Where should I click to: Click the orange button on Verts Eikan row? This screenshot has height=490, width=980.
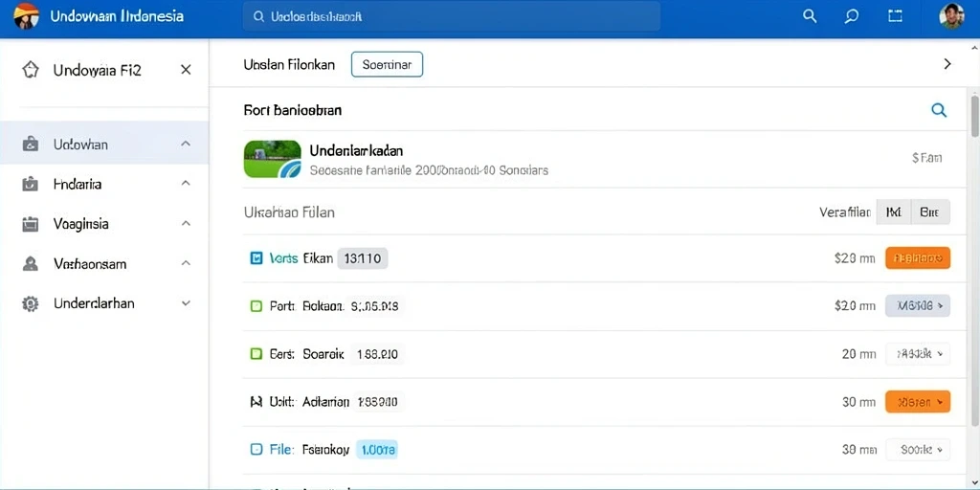[918, 257]
